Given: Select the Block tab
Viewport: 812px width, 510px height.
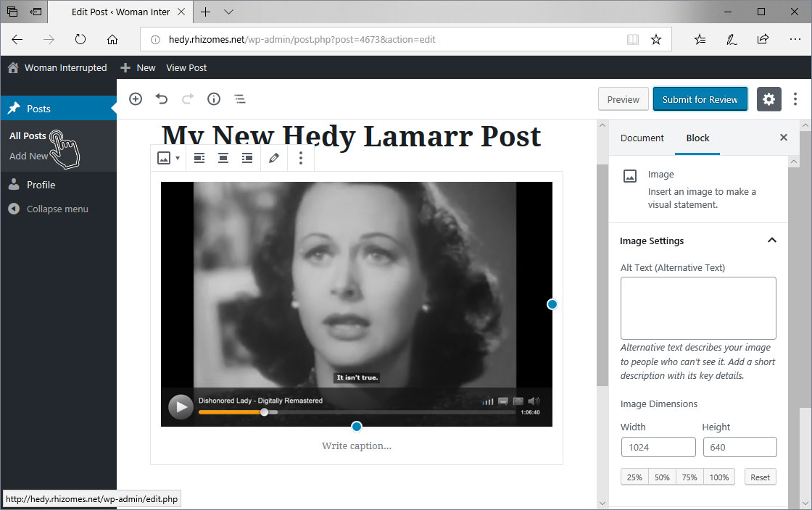Looking at the screenshot, I should click(x=697, y=138).
